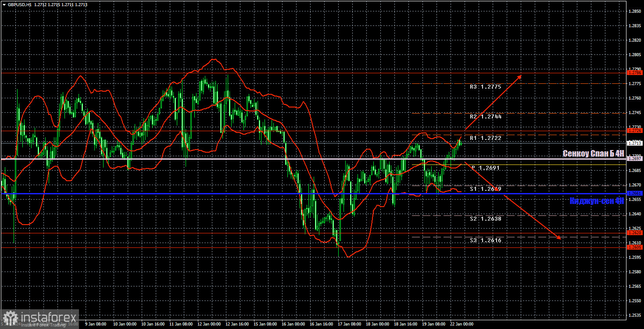
Task: Click the 11 Jan 08:00 time label
Action: tap(181, 324)
